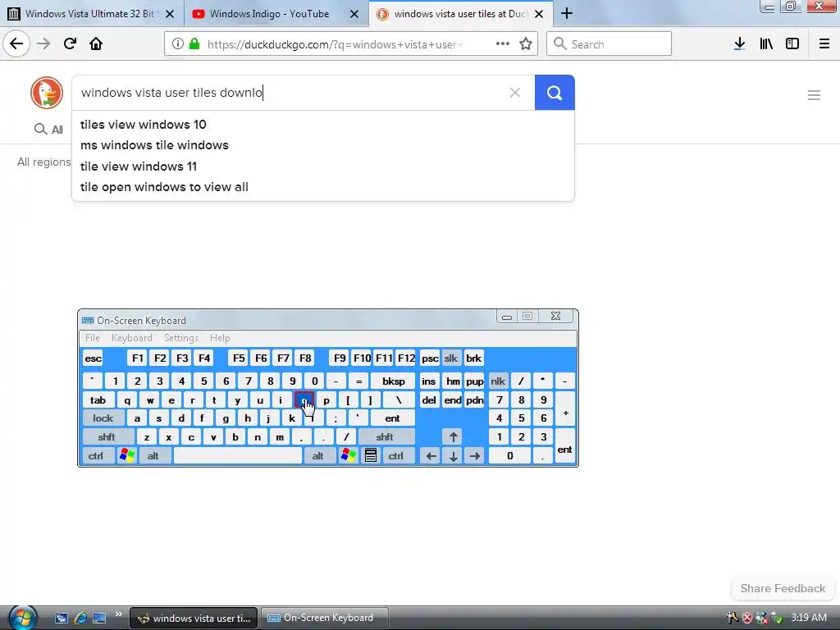Show hidden quick launch items chevron
This screenshot has width=840, height=630.
click(x=118, y=614)
